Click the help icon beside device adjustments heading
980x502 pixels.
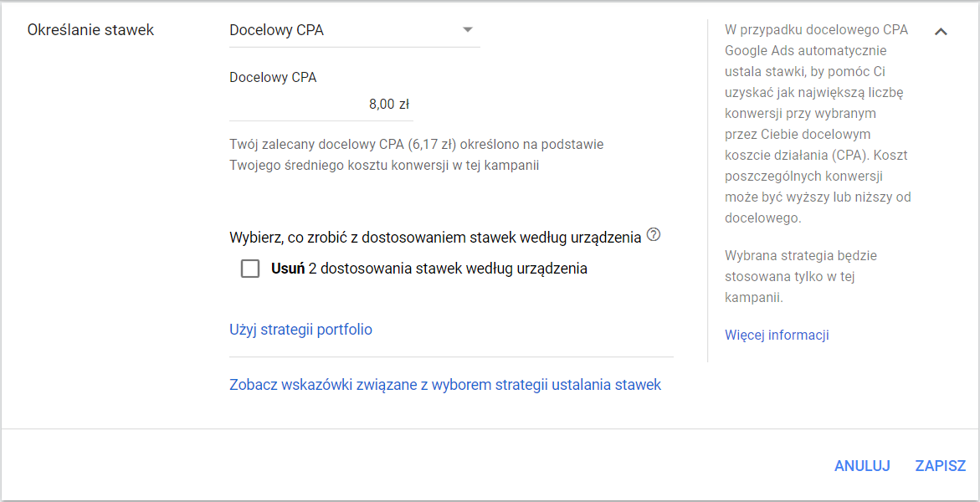coord(654,235)
